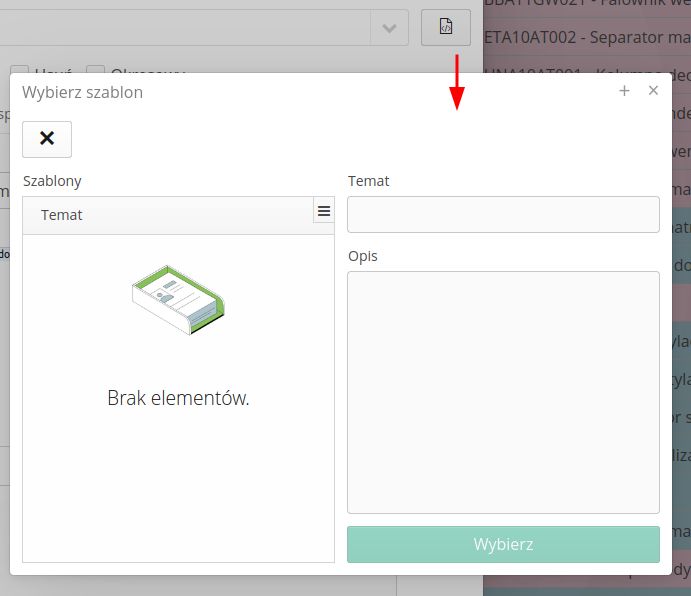
Task: Click the Wybierz szablon dialog title
Action: pos(83,92)
